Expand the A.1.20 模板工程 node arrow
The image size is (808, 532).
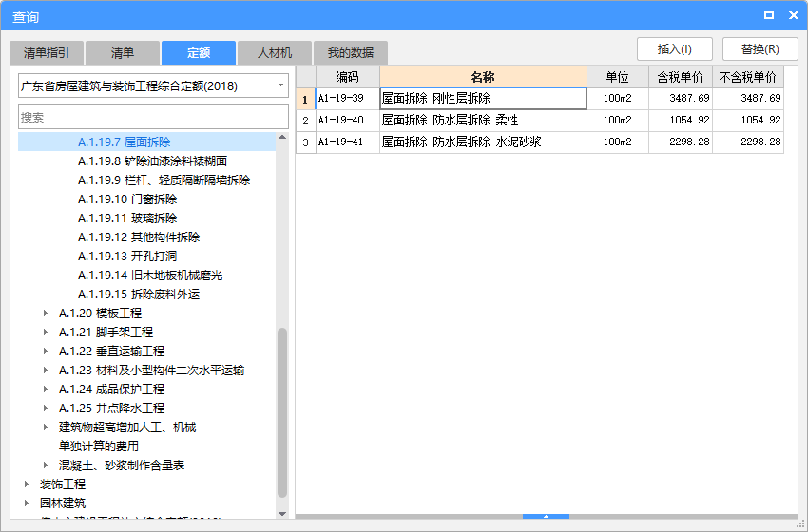[46, 313]
